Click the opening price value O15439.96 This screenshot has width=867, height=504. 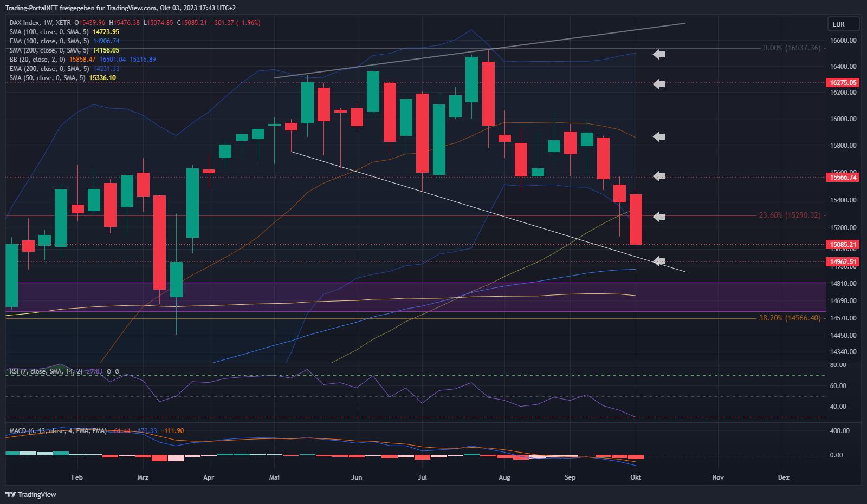click(90, 23)
